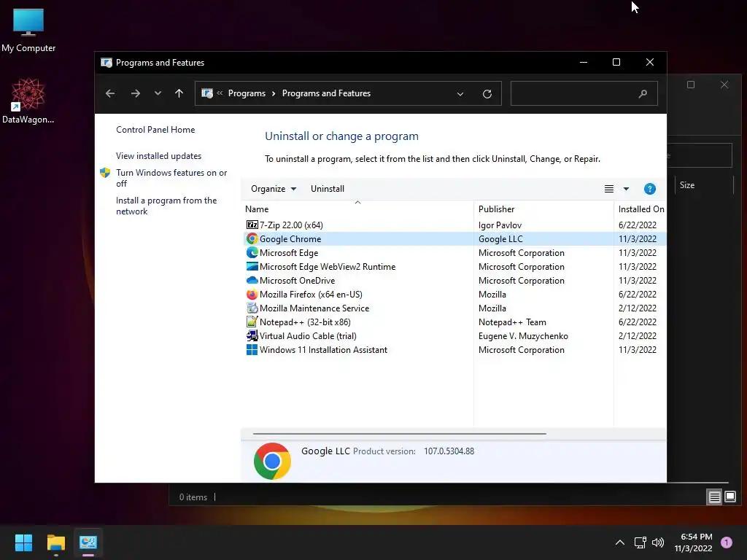Sort by Publisher column header
Viewport: 747px width, 560px height.
coord(543,209)
